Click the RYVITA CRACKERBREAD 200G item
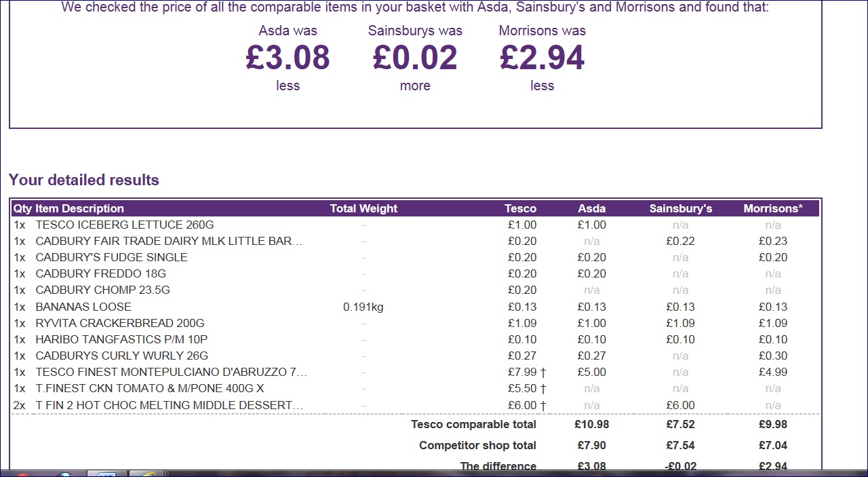This screenshot has width=868, height=477. (x=119, y=323)
